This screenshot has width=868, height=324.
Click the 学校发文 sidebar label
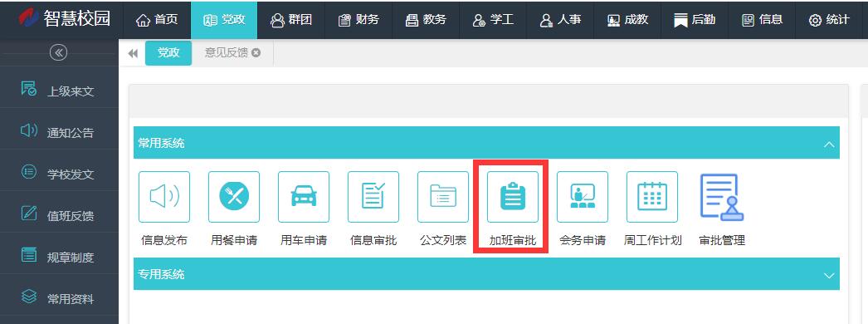pos(71,174)
